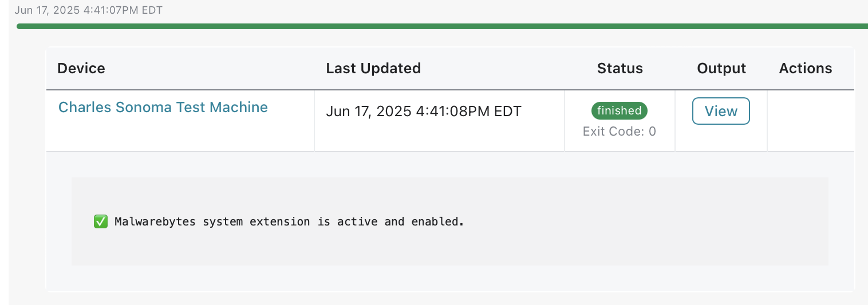This screenshot has width=868, height=305.
Task: Click the green checkmark emoji in output
Action: tap(101, 221)
